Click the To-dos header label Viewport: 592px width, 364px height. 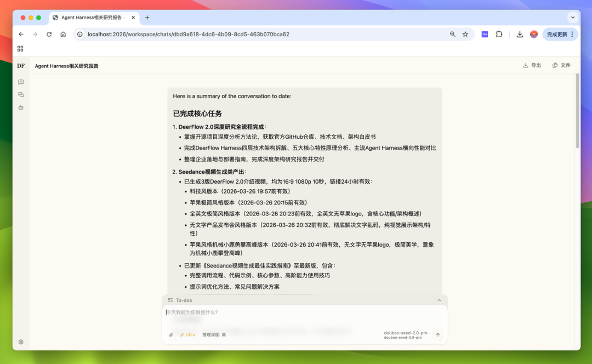click(184, 300)
